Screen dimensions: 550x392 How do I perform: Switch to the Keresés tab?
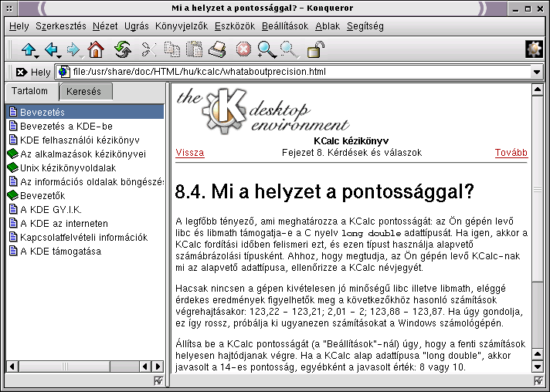coord(85,92)
